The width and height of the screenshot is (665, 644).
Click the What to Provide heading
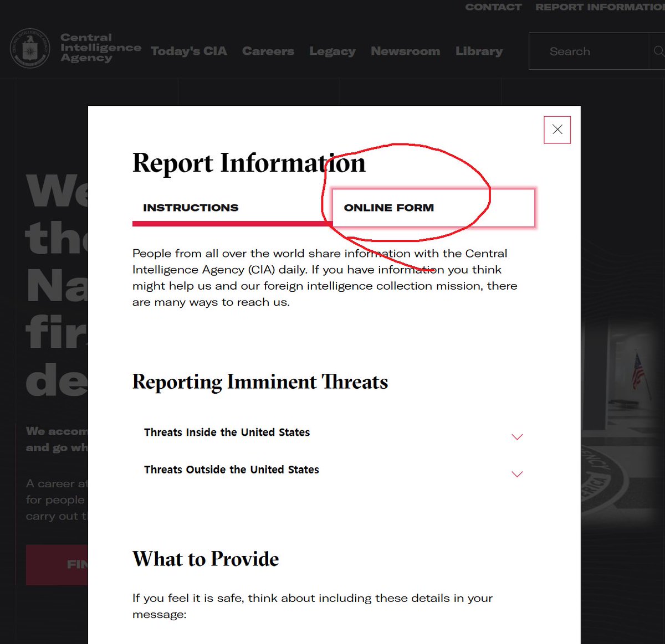[x=205, y=559]
